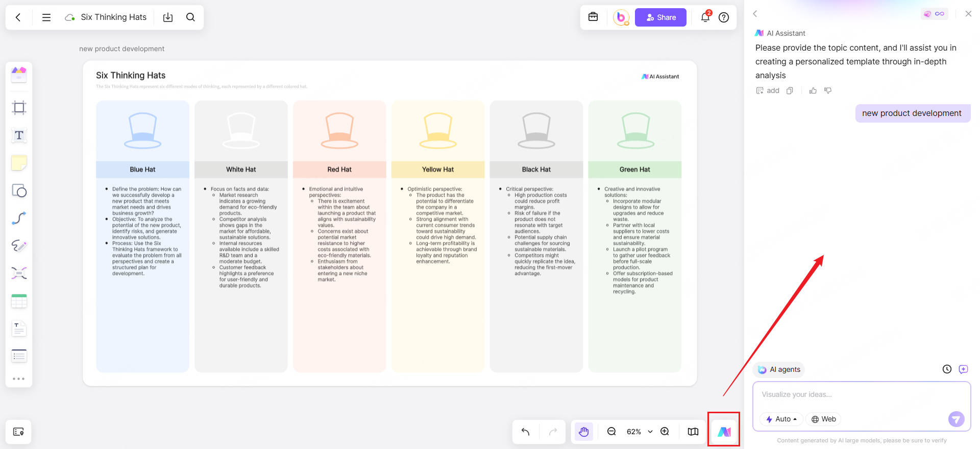Image resolution: width=980 pixels, height=449 pixels.
Task: Expand the 62% zoom level dropdown
Action: coord(650,432)
